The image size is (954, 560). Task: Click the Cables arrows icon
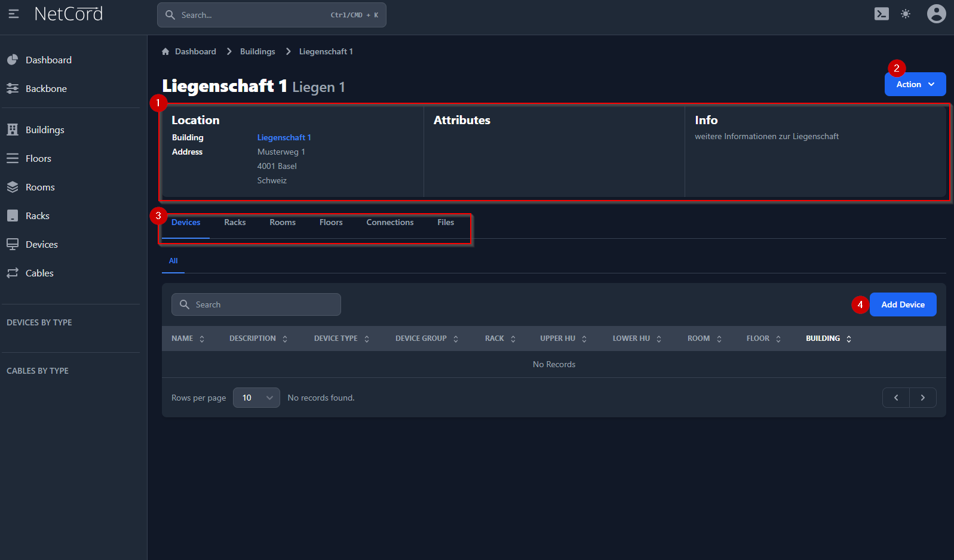coord(13,273)
